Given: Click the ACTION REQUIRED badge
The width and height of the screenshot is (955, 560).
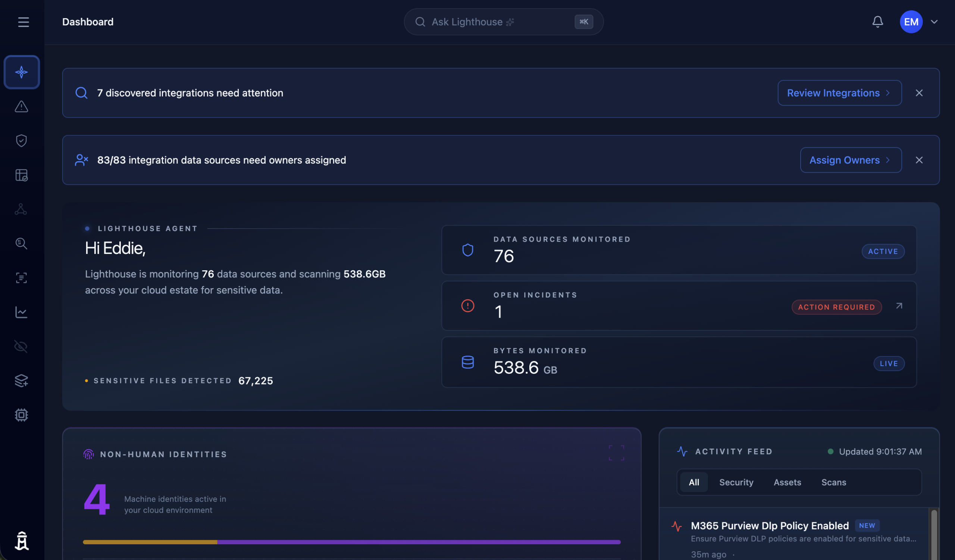Looking at the screenshot, I should coord(836,307).
